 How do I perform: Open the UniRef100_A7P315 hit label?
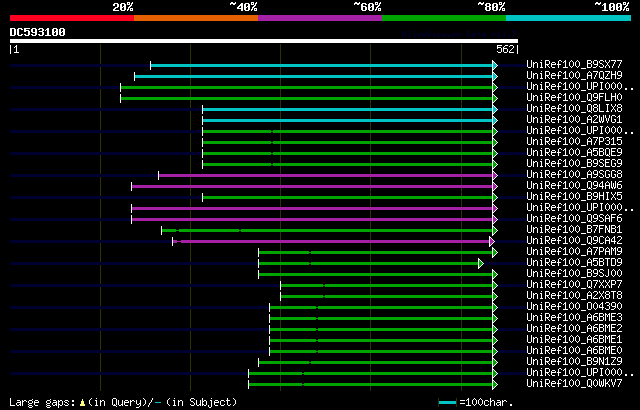point(574,142)
